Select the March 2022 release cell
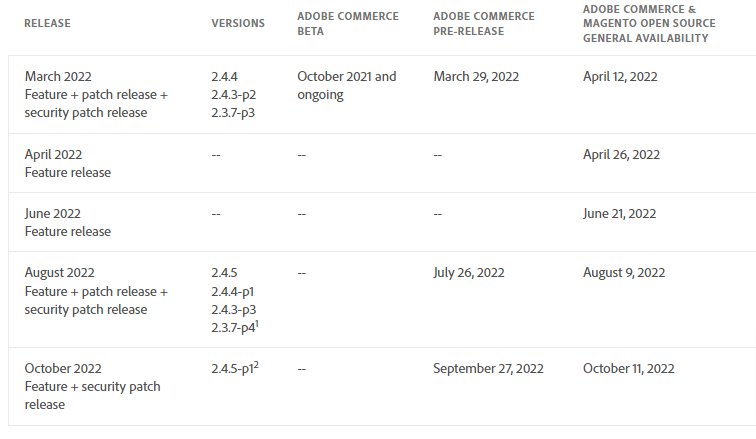756x439 pixels. 96,94
